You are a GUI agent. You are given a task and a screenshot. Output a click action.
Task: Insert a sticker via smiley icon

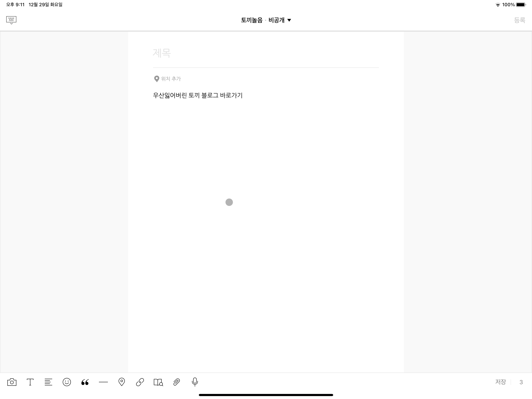[x=67, y=382]
